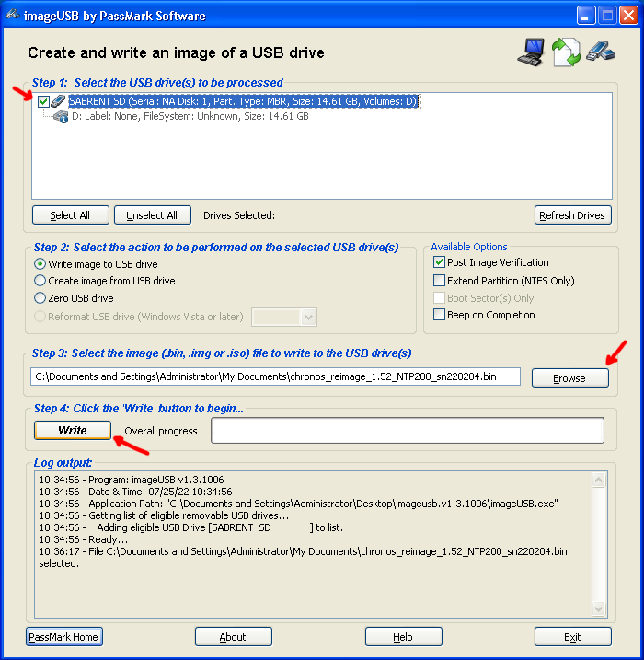This screenshot has height=660, width=644.
Task: Minimize the imageUSB window
Action: pos(585,16)
